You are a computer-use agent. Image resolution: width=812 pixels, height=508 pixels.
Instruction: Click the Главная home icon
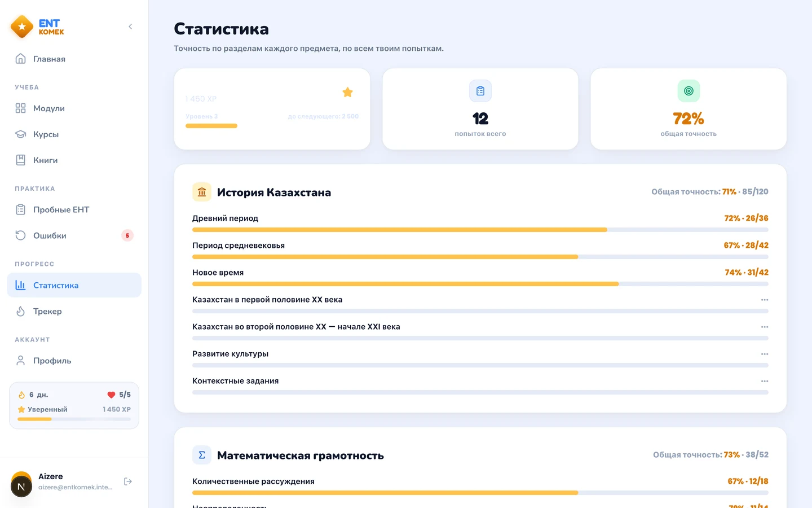[21, 59]
